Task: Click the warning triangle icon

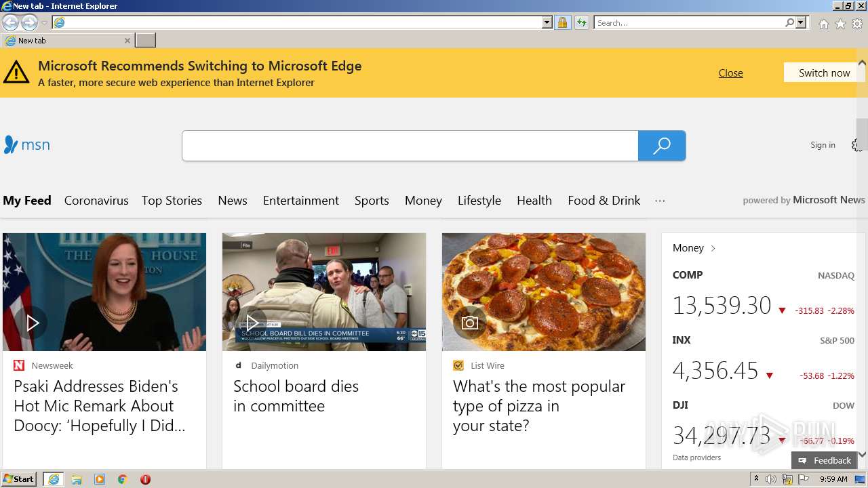Action: coord(16,72)
